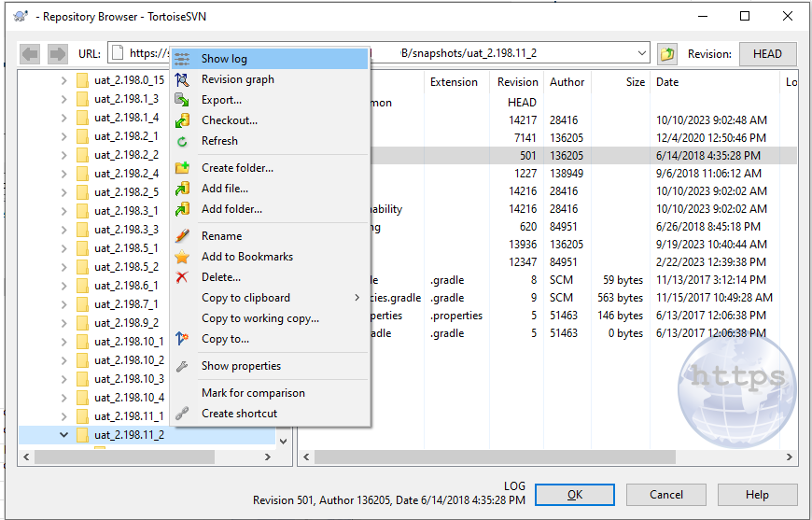Expand the uat_2.198.2_4 tree node
Image resolution: width=812 pixels, height=520 pixels.
(x=63, y=174)
